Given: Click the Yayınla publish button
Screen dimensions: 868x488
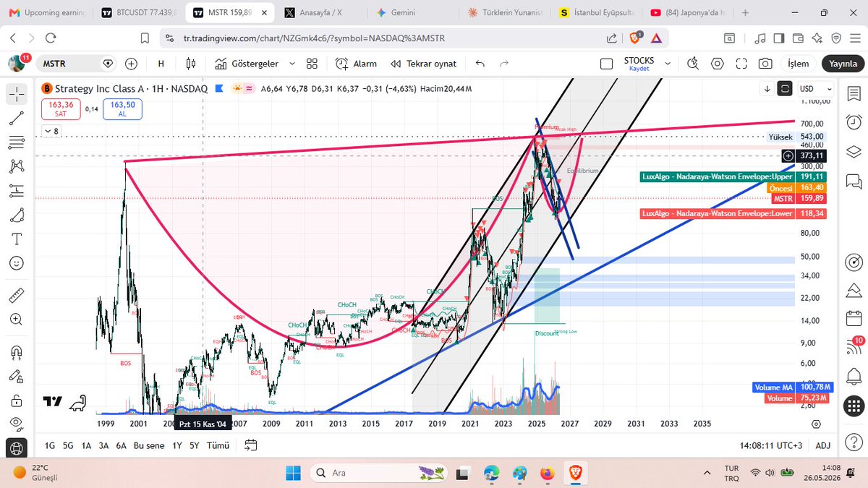Looking at the screenshot, I should [843, 64].
